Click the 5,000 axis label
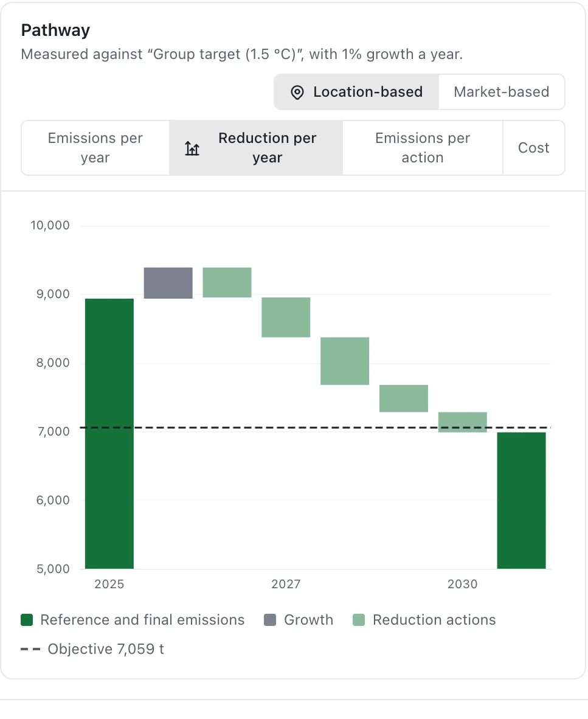Viewport: 588px width, 719px height. point(53,569)
